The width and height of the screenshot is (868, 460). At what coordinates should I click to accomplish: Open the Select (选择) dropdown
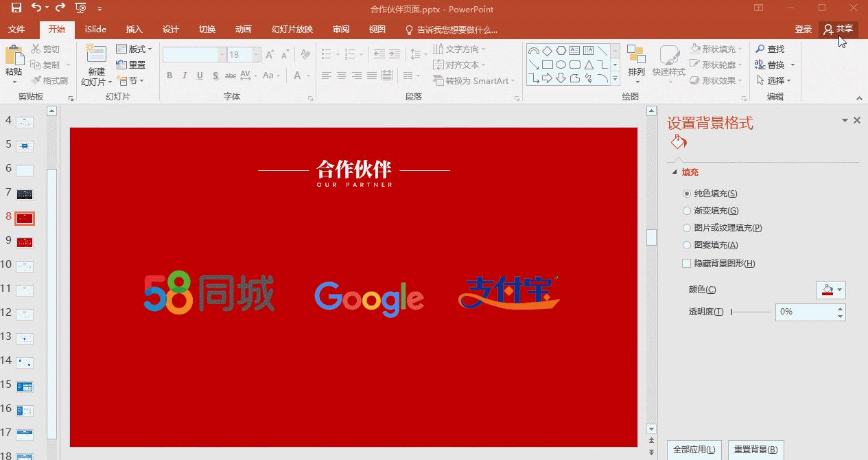pyautogui.click(x=773, y=80)
